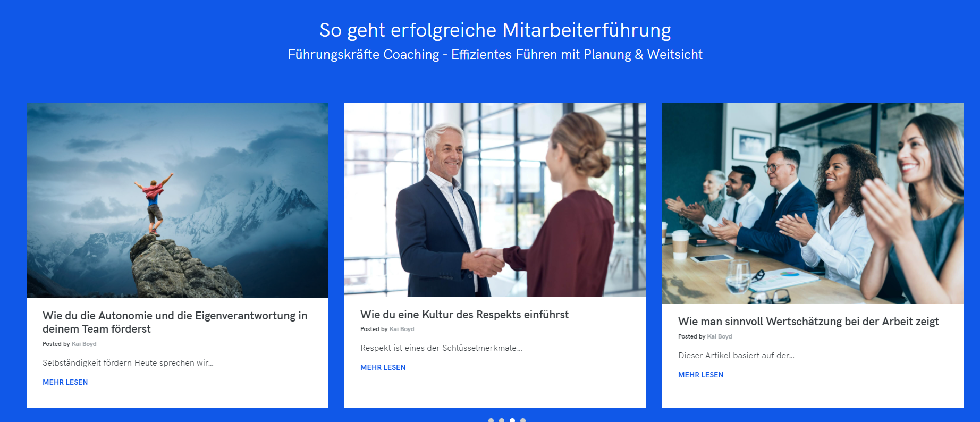
Task: Click heading 'So geht erfolgreiche Mitarbeiterführung'
Action: (x=495, y=30)
